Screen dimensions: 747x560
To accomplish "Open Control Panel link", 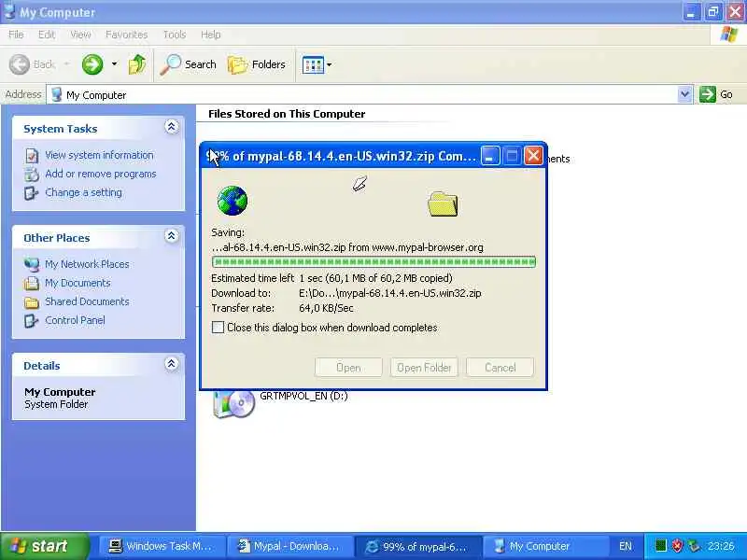I will coord(75,320).
